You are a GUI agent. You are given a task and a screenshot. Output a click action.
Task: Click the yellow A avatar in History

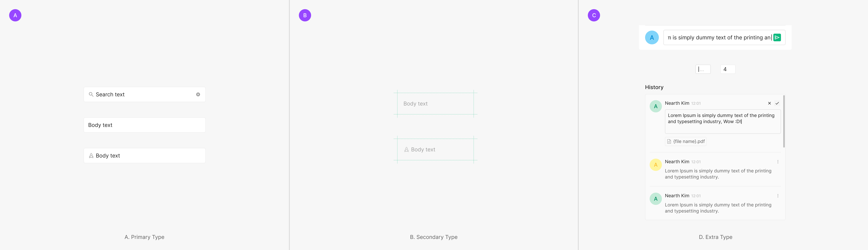click(655, 165)
